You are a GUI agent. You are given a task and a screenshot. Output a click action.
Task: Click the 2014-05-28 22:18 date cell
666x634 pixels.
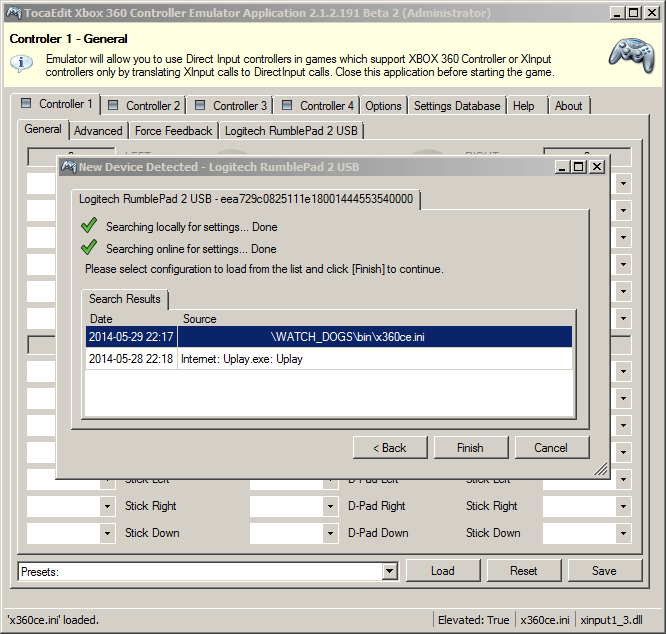tap(131, 359)
